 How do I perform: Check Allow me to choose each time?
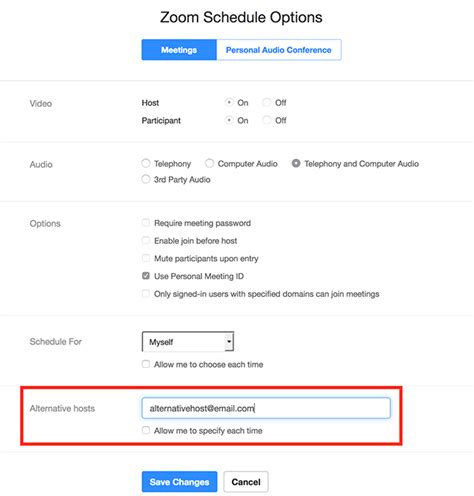(x=146, y=364)
